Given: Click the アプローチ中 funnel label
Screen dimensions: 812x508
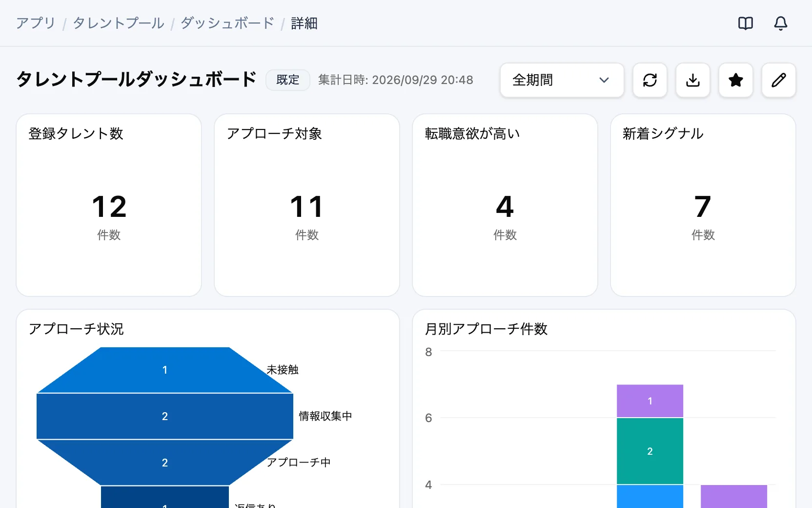Looking at the screenshot, I should point(299,463).
